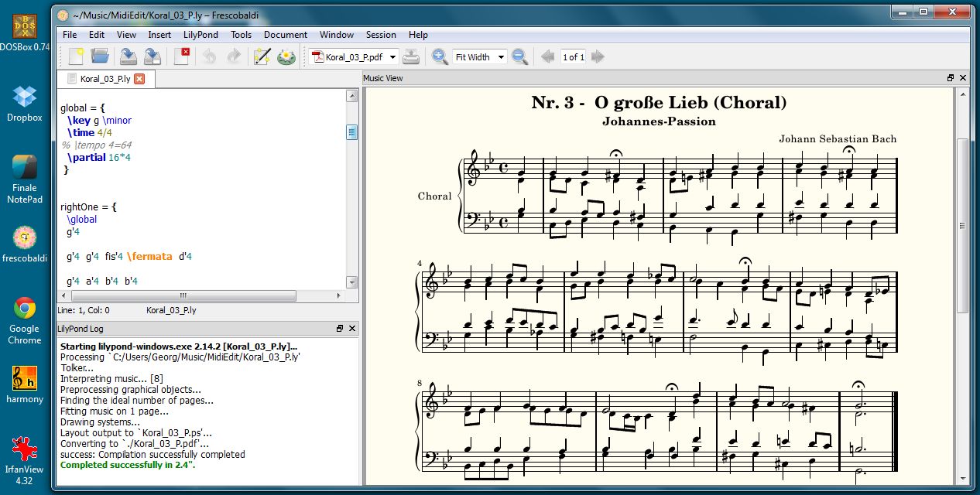Open the Dropbox desktop icon
This screenshot has width=980, height=495.
coord(24,103)
